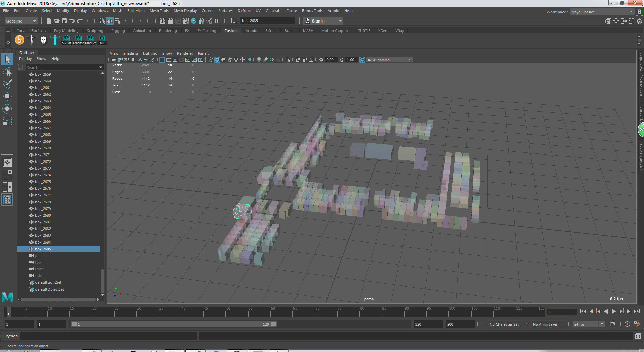Pick the Paint Selection tool
The image size is (644, 352).
pos(7,84)
